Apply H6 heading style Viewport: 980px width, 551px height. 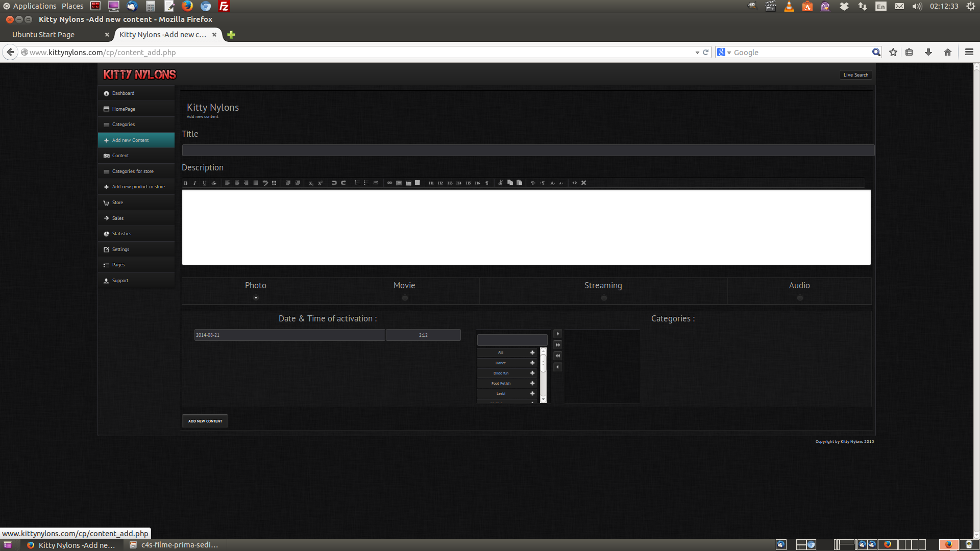pyautogui.click(x=477, y=183)
